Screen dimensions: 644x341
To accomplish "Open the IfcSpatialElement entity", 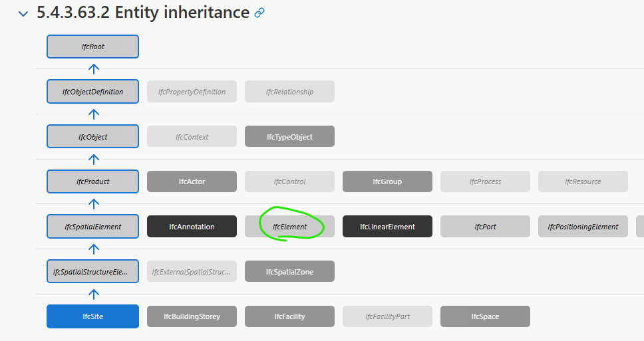I will 93,227.
